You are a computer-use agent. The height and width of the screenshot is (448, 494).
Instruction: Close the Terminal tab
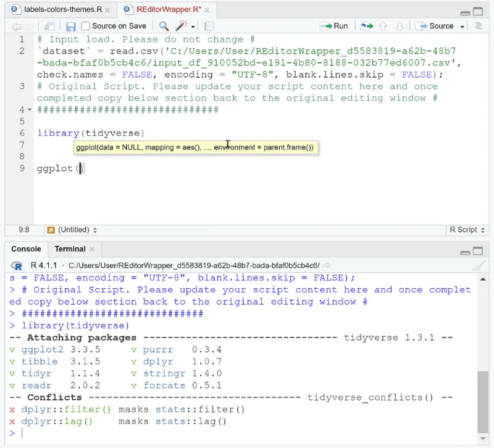pos(91,249)
